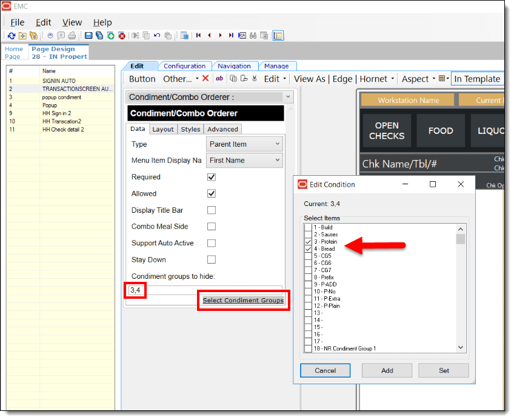
Task: Click the purple 'ab' text icon
Action: 219,79
